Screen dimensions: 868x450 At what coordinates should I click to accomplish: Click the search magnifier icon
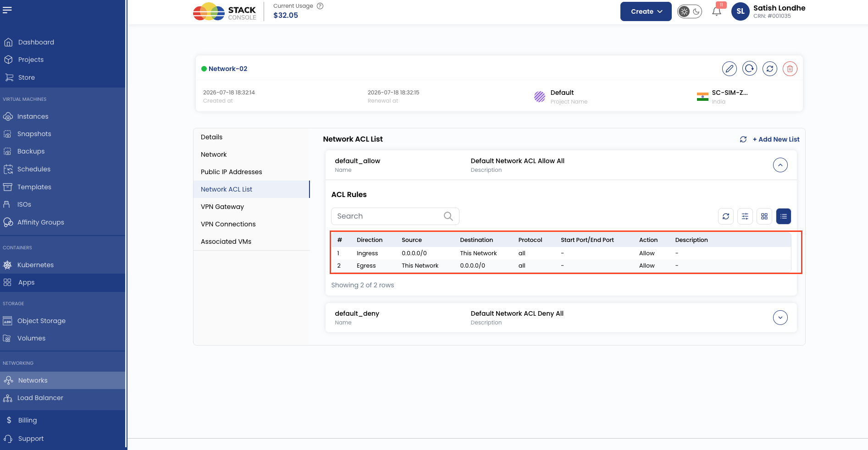pos(448,216)
